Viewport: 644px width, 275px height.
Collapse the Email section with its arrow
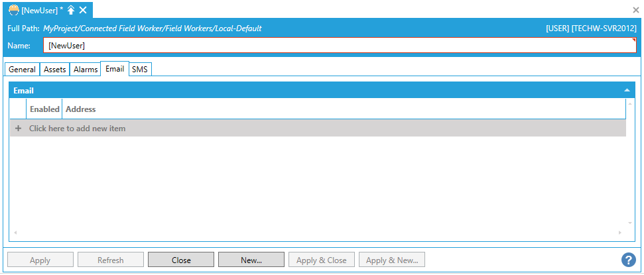pyautogui.click(x=627, y=90)
